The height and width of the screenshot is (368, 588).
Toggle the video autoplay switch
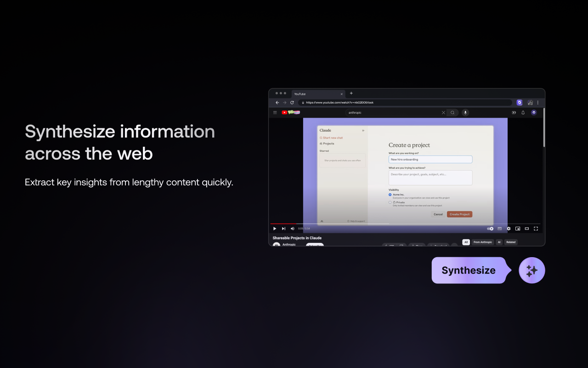click(x=490, y=229)
